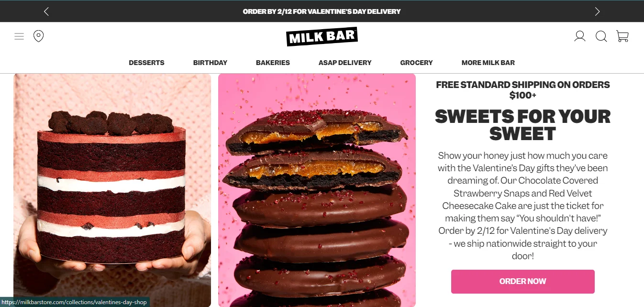Image resolution: width=644 pixels, height=307 pixels.
Task: Open the shopping cart icon
Action: coord(622,36)
